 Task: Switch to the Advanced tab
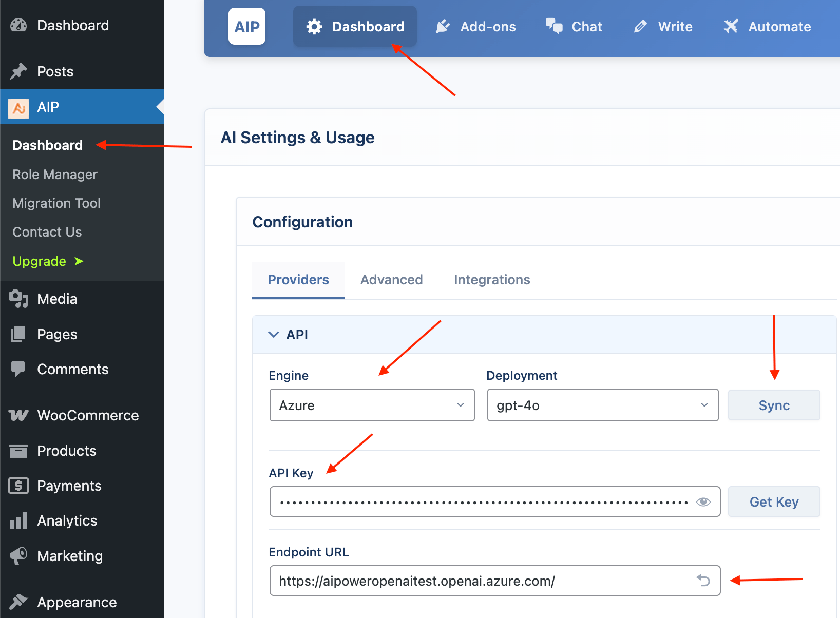[392, 280]
